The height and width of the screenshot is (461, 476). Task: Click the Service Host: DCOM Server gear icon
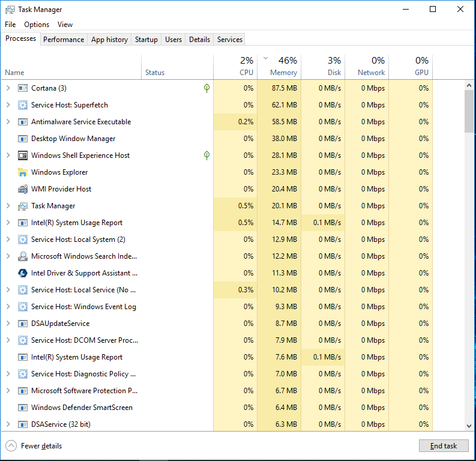[22, 340]
